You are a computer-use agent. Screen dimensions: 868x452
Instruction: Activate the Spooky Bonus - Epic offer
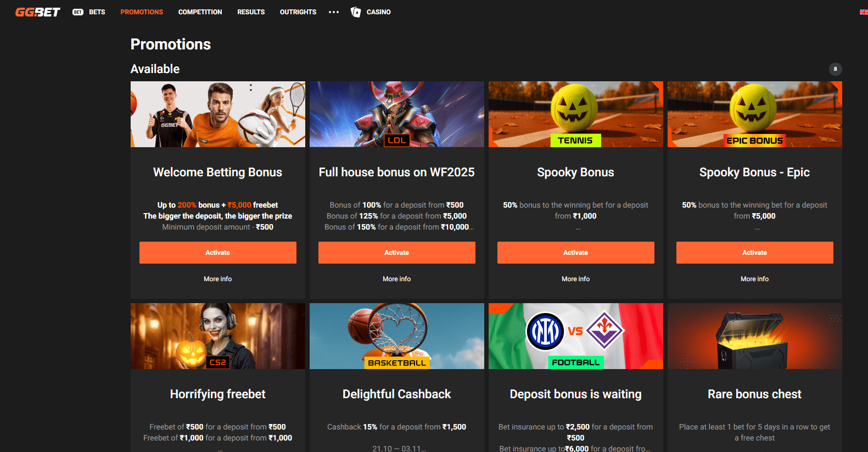tap(754, 253)
